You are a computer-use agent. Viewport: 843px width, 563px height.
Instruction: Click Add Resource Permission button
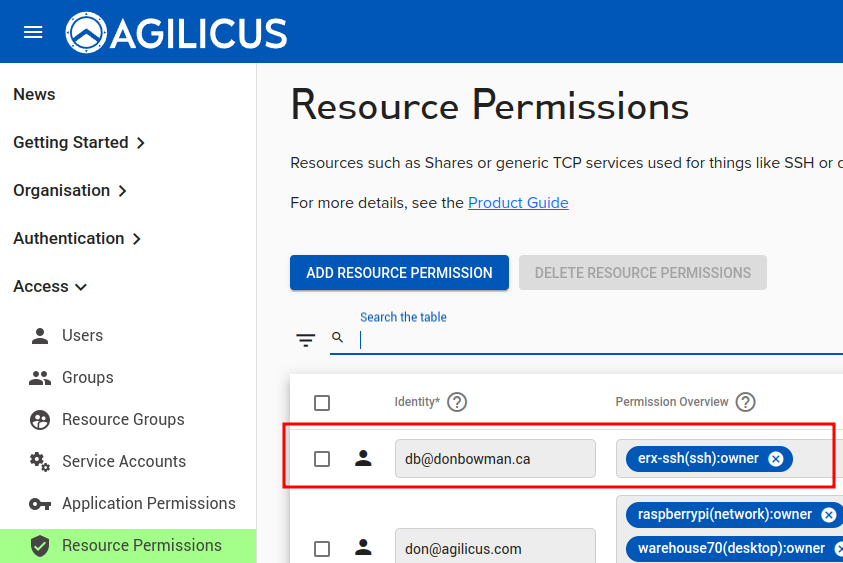coord(399,273)
